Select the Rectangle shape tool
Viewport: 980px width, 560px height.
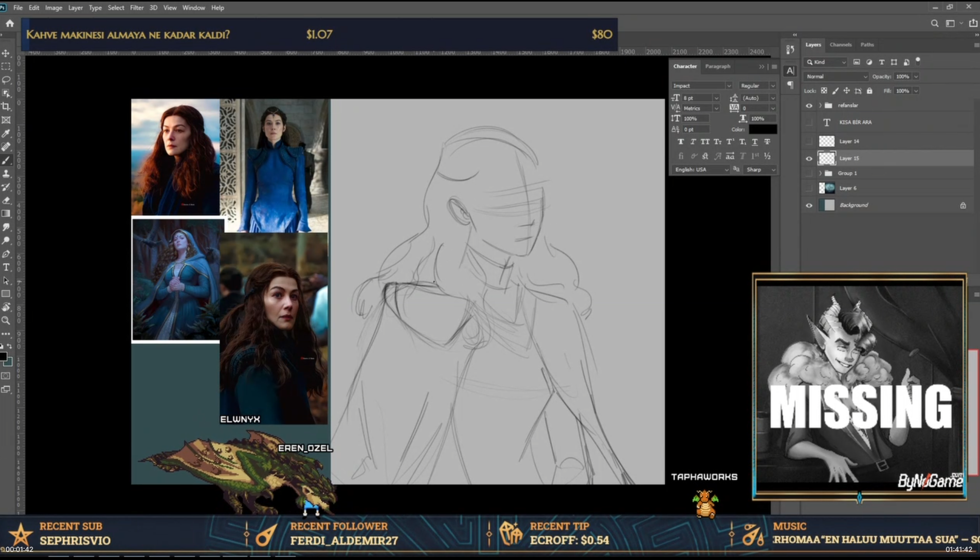(x=6, y=294)
